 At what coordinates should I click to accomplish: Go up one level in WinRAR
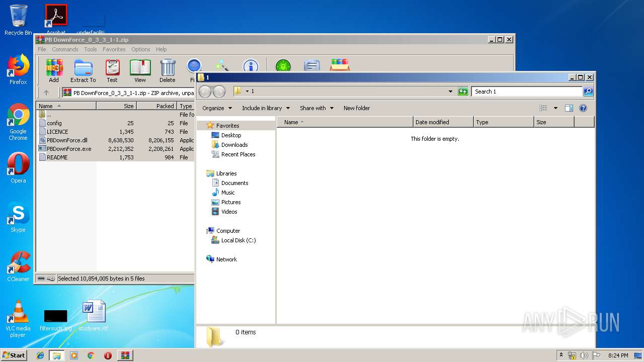pyautogui.click(x=46, y=93)
